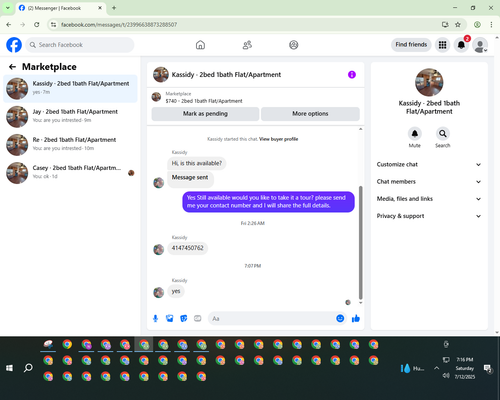Image resolution: width=500 pixels, height=400 pixels.
Task: Open the View buyer profile link
Action: [278, 139]
